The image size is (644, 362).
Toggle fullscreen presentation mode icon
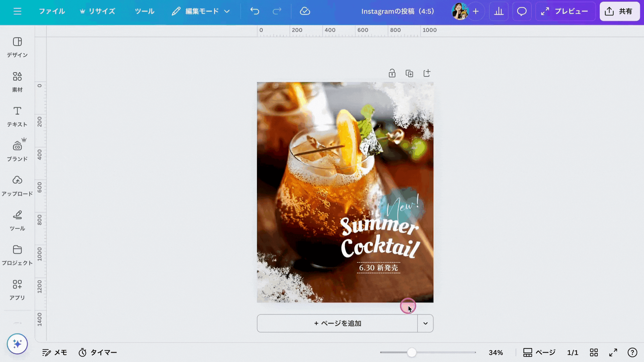point(613,352)
